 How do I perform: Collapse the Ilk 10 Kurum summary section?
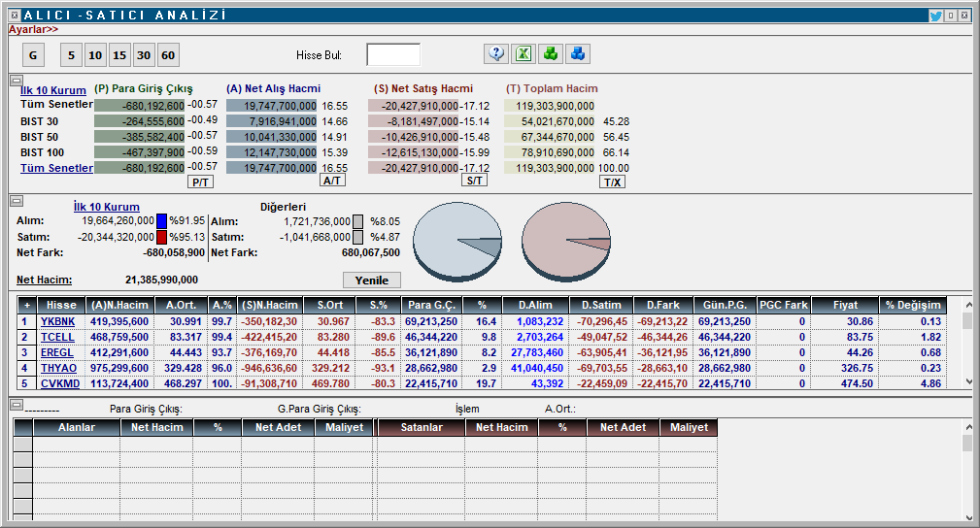[17, 80]
